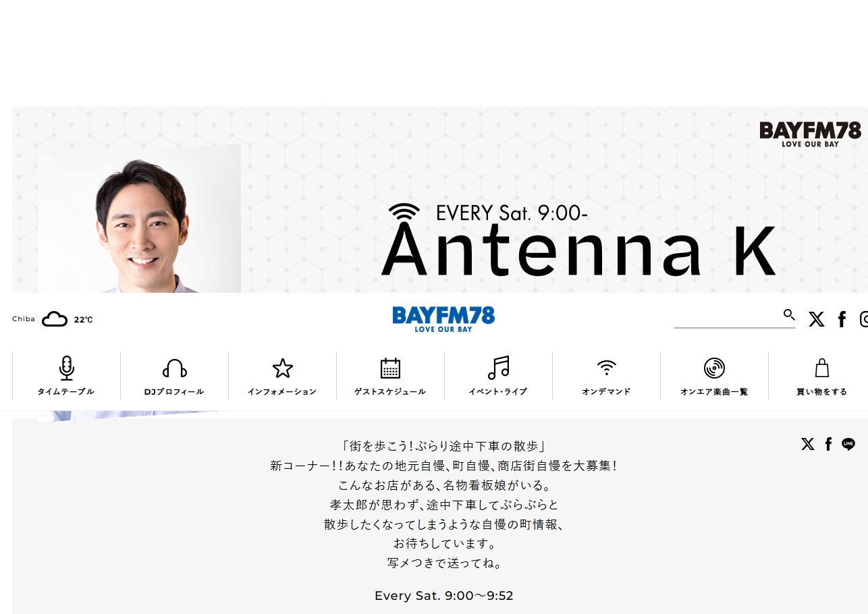Click the イベント・ライブ music note icon
The image size is (868, 614).
click(x=498, y=368)
